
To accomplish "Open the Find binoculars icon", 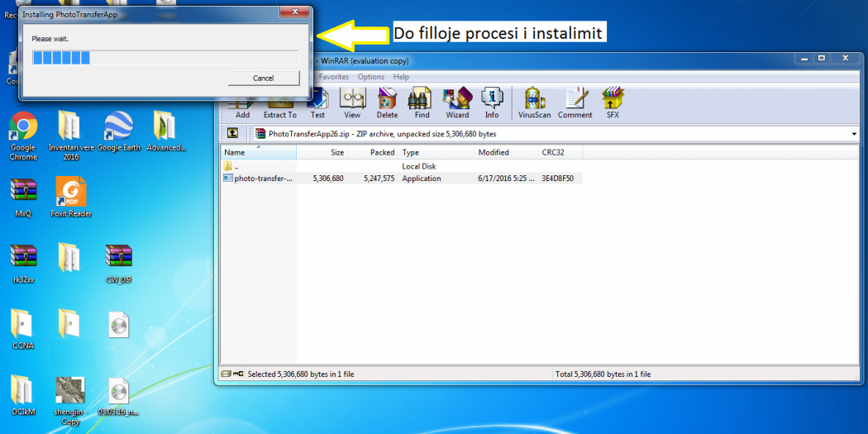I will pos(422,103).
